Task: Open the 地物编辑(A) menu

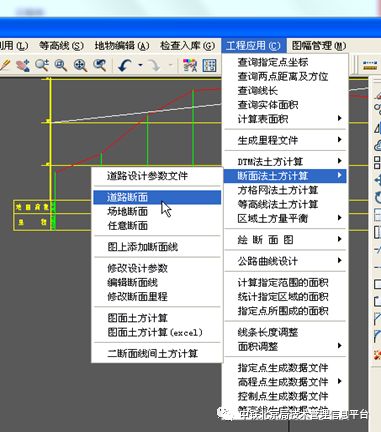Action: 122,46
